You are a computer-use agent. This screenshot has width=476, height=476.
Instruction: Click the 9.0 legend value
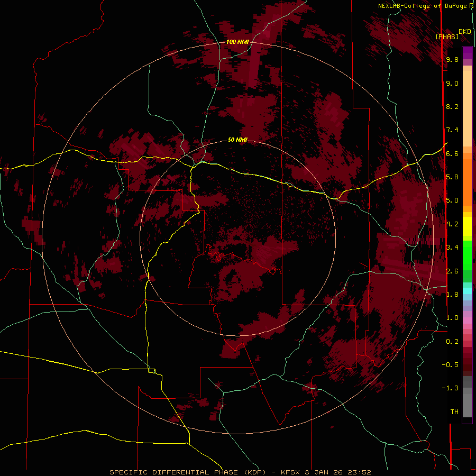coord(452,84)
